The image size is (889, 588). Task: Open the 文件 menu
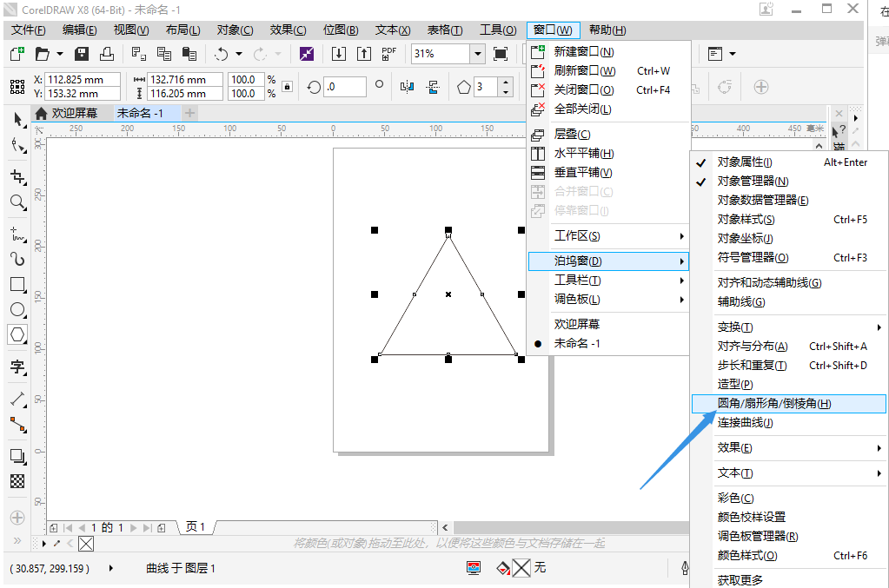click(x=29, y=30)
